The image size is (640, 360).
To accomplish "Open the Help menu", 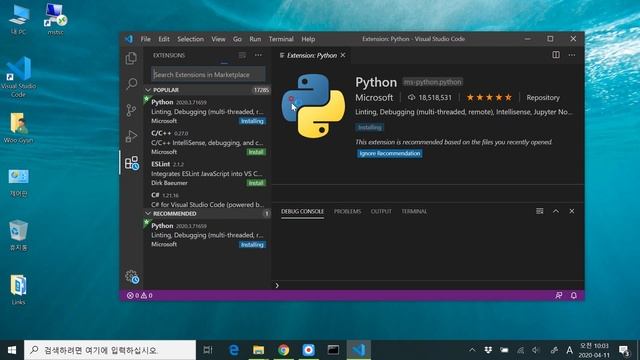I will pyautogui.click(x=308, y=39).
